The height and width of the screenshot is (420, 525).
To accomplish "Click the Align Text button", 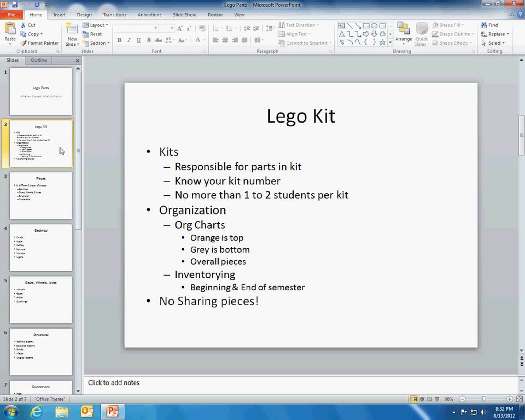I will click(x=295, y=34).
